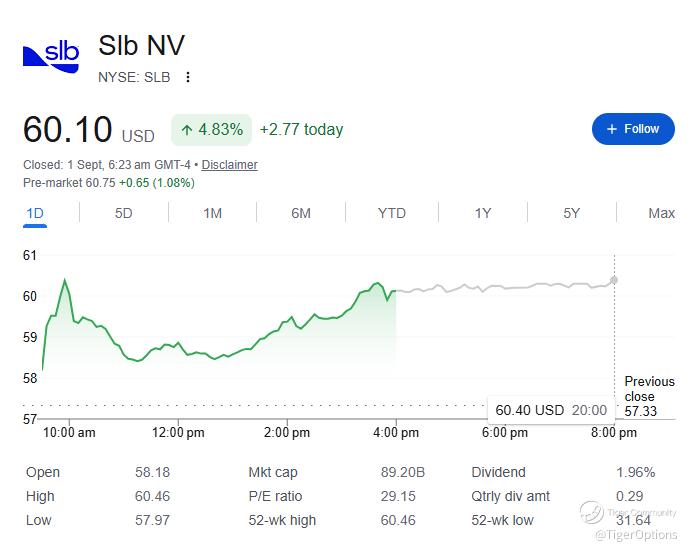The image size is (690, 550).
Task: Select the 6M time range tab
Action: point(301,213)
